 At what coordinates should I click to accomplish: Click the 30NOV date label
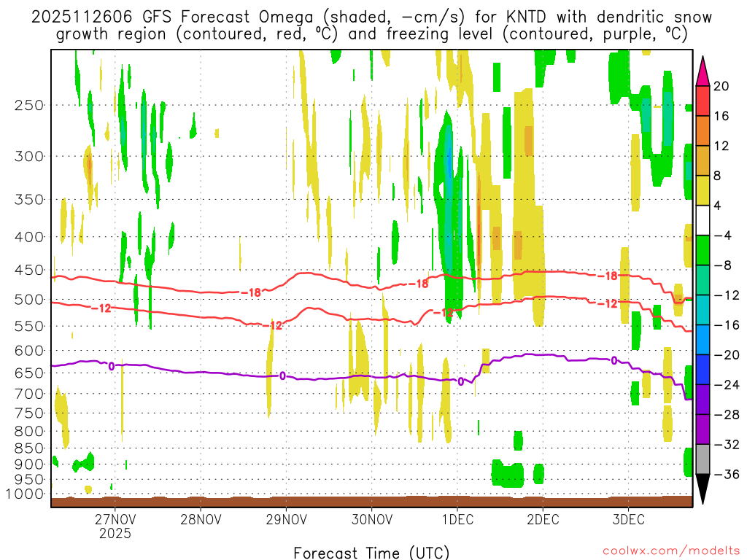371,519
